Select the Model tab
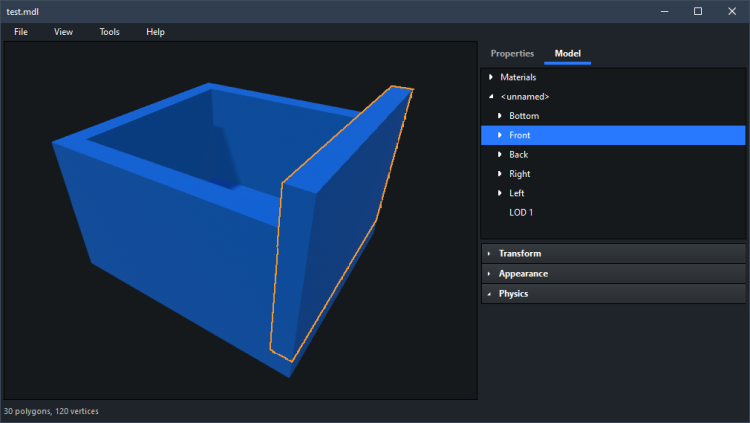 [x=567, y=53]
